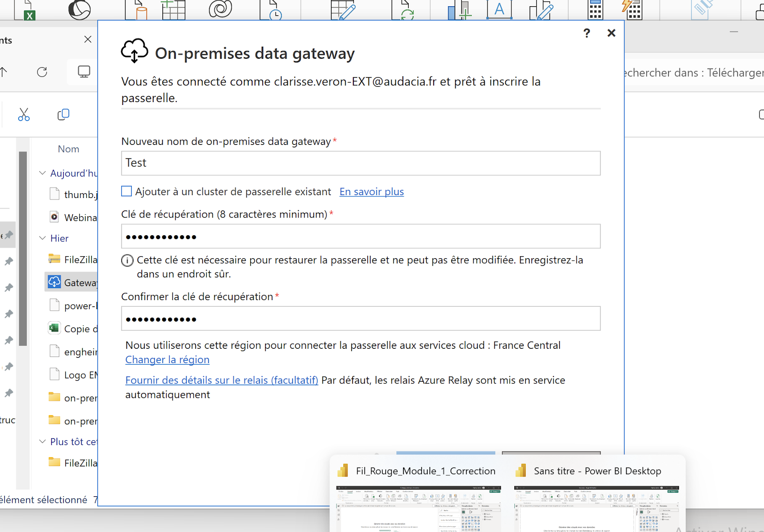Click the Copy icon in File Explorer toolbar
The width and height of the screenshot is (764, 532).
pyautogui.click(x=64, y=115)
